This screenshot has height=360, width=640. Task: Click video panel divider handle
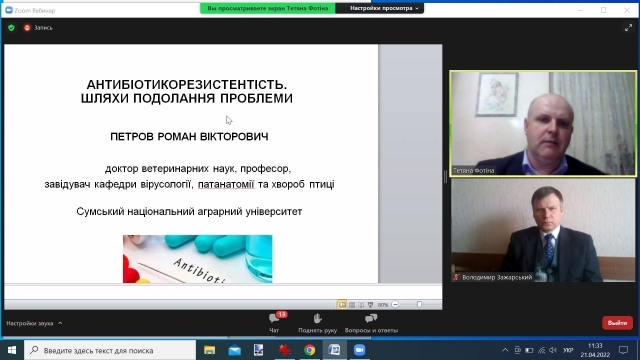(x=445, y=176)
